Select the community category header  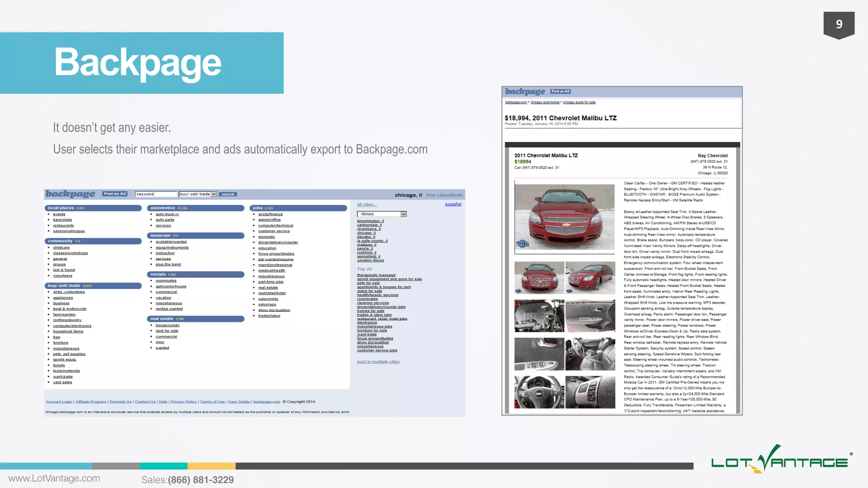coord(93,241)
